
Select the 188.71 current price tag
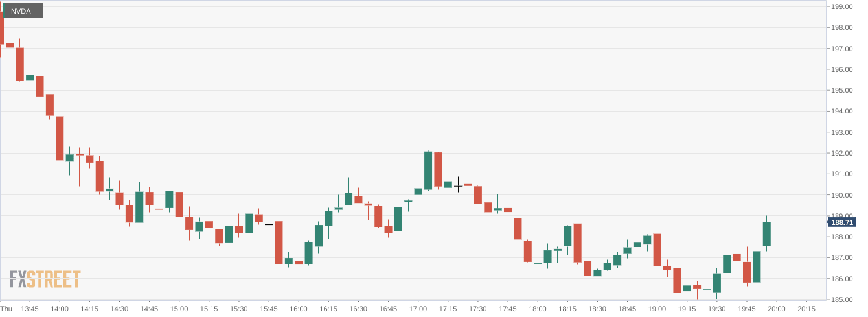click(x=842, y=222)
